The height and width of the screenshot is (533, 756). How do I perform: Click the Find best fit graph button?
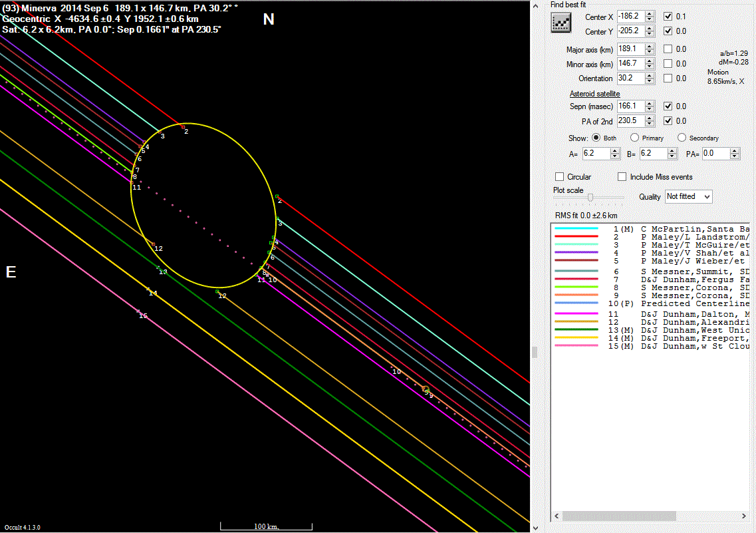tap(561, 23)
